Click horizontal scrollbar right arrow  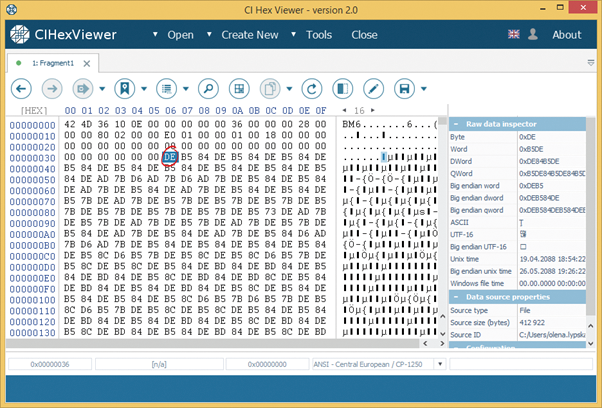point(442,344)
